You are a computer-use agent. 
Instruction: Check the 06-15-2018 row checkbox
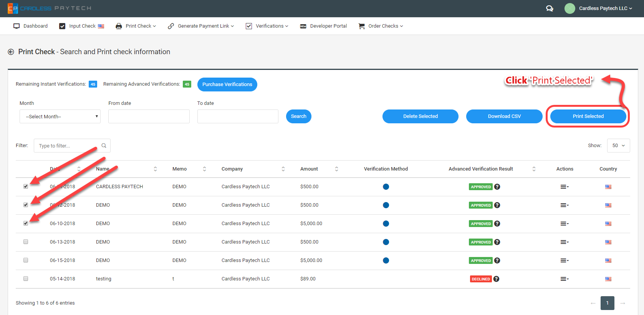[x=26, y=260]
